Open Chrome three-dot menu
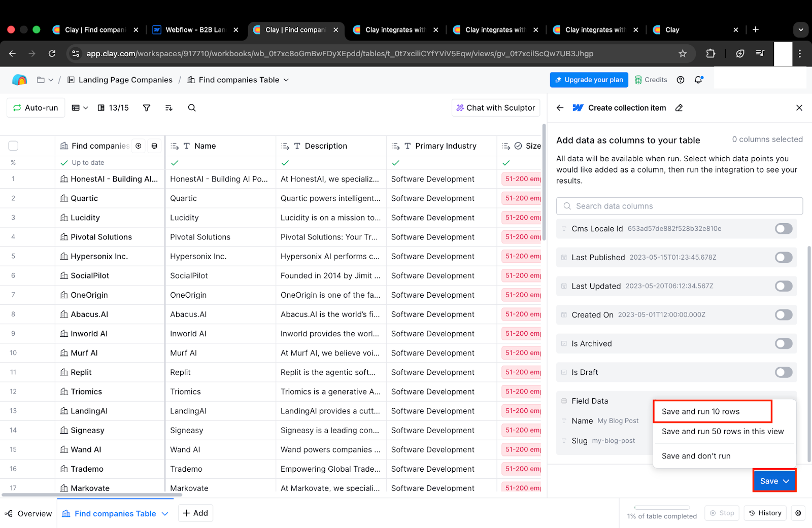 click(800, 53)
